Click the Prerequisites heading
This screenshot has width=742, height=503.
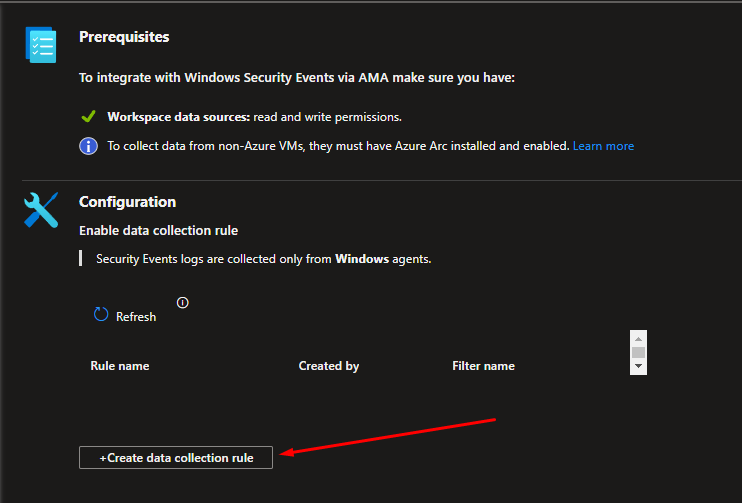[124, 37]
